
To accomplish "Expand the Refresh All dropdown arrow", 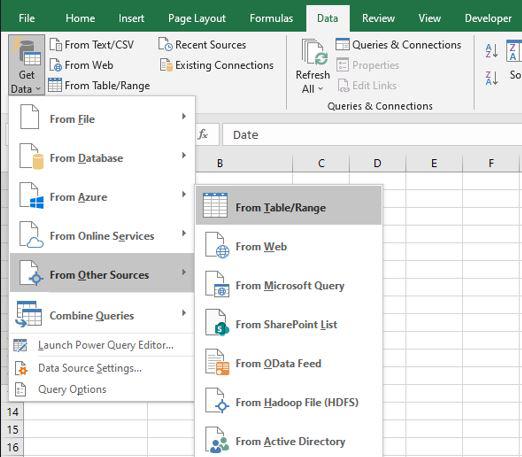I will (x=320, y=89).
